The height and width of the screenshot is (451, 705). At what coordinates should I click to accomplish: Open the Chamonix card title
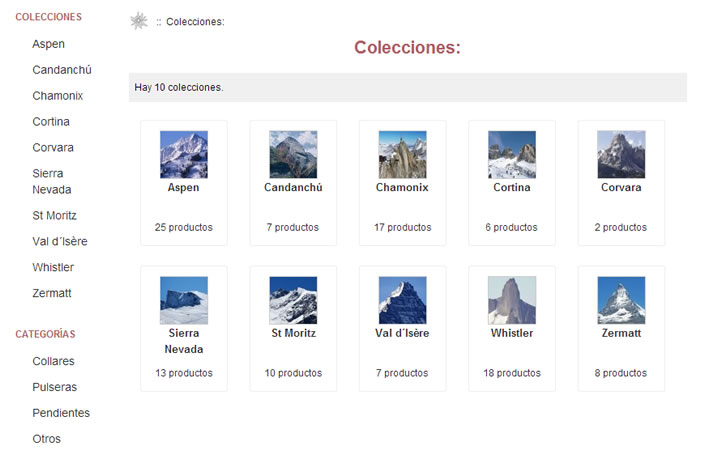402,188
